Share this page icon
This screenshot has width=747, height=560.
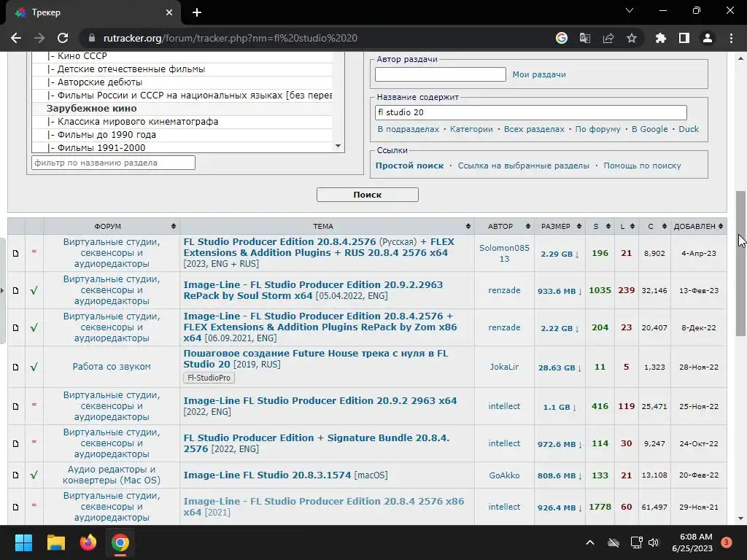608,38
